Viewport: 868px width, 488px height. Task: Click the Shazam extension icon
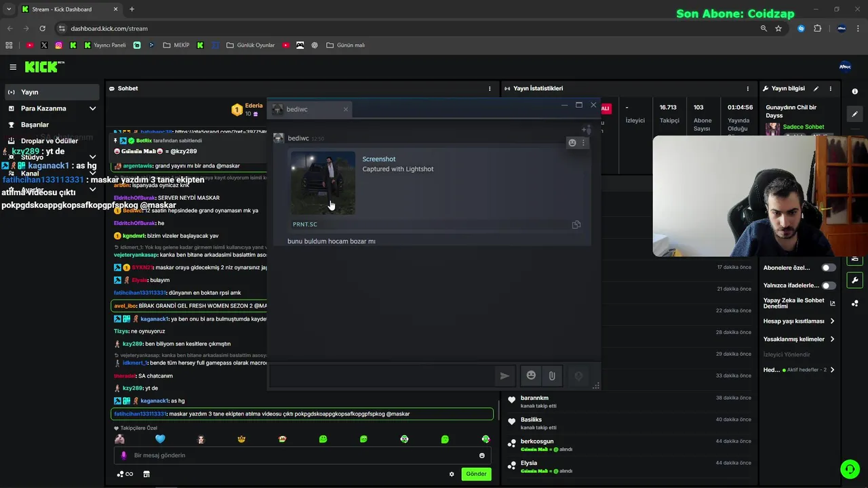click(x=801, y=28)
